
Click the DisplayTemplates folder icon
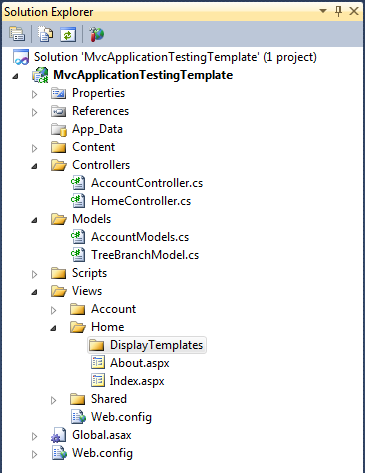(97, 345)
